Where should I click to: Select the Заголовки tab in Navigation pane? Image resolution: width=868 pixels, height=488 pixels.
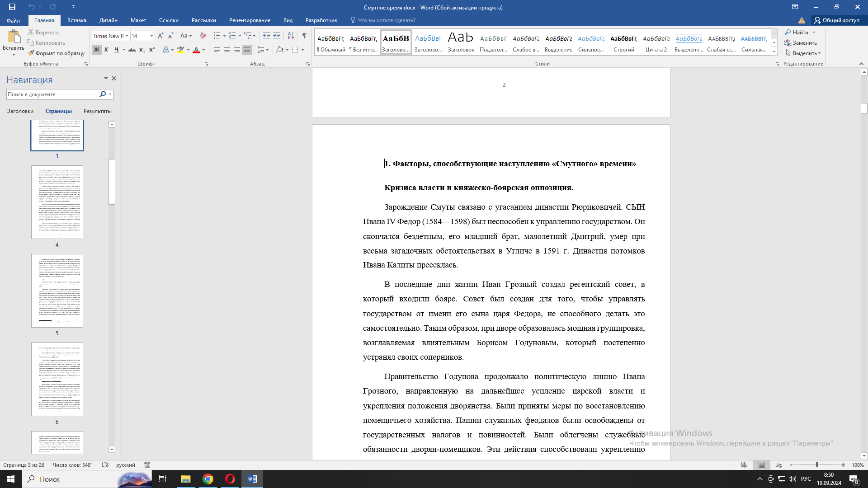(x=20, y=111)
